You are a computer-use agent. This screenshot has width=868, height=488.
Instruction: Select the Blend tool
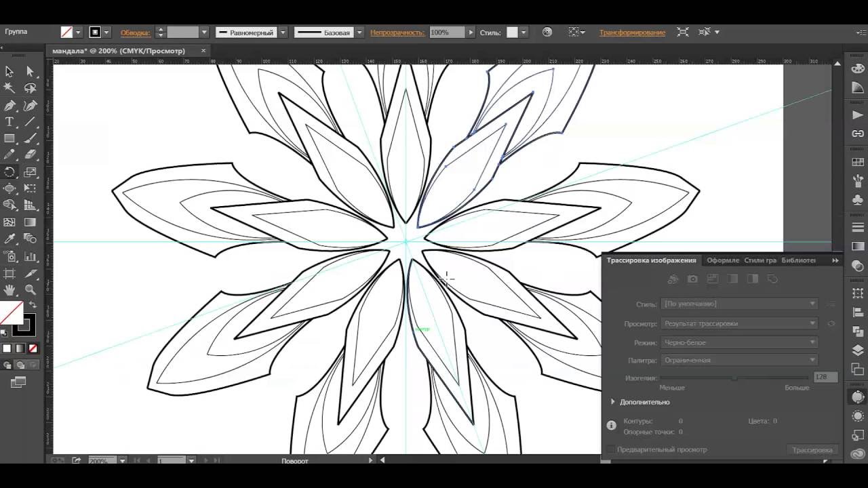[30, 239]
